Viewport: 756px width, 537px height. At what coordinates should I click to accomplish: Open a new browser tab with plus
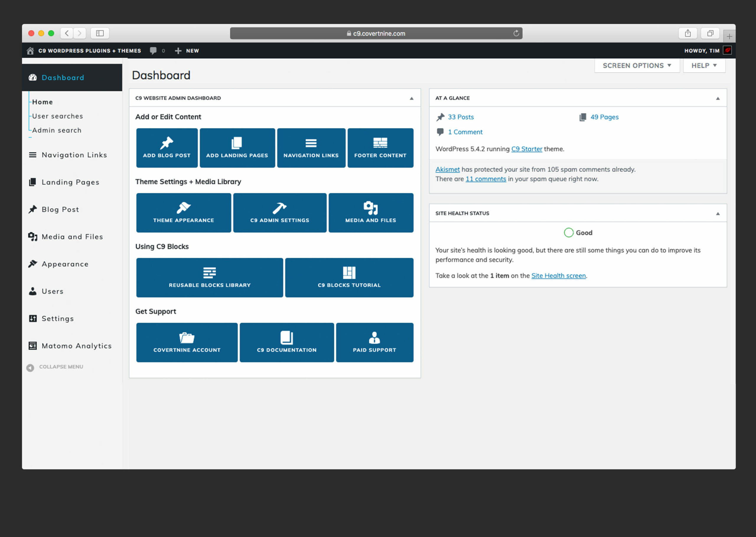pyautogui.click(x=729, y=36)
